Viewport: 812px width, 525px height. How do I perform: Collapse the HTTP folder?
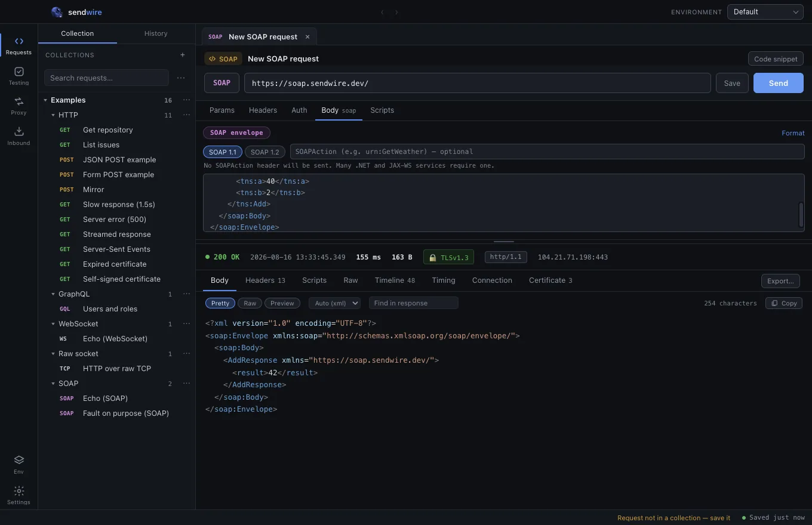(x=53, y=115)
